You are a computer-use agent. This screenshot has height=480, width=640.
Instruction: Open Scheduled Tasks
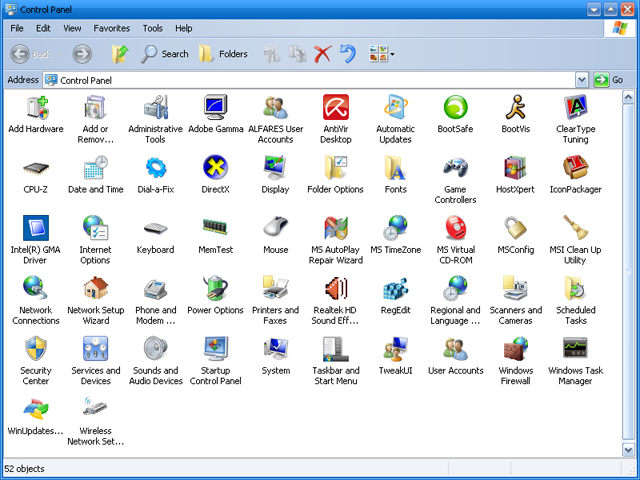coord(576,300)
